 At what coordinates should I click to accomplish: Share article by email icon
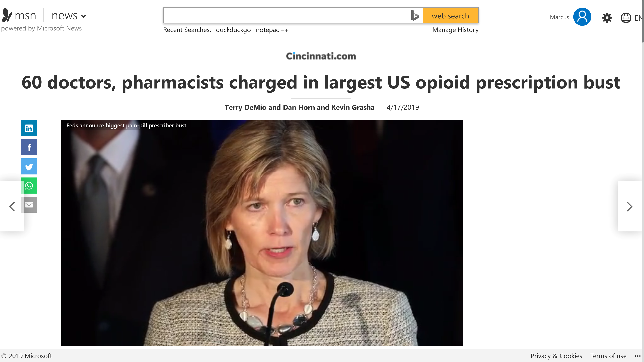pos(29,205)
